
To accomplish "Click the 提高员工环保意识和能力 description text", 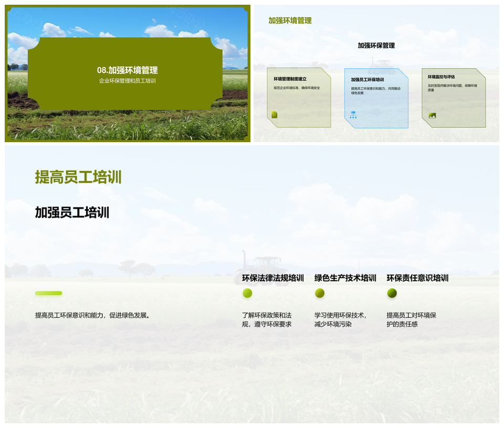I will pos(93,315).
